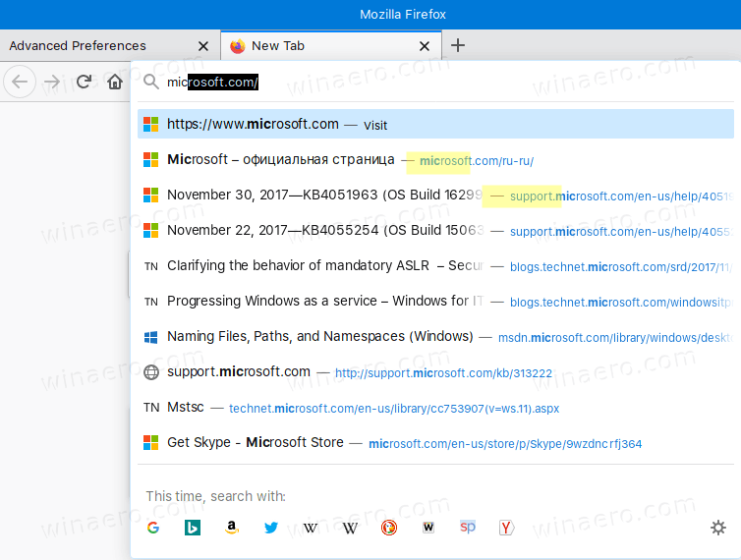Click the globe icon beside support.microsoft.com
Image resolution: width=741 pixels, height=560 pixels.
(x=151, y=372)
